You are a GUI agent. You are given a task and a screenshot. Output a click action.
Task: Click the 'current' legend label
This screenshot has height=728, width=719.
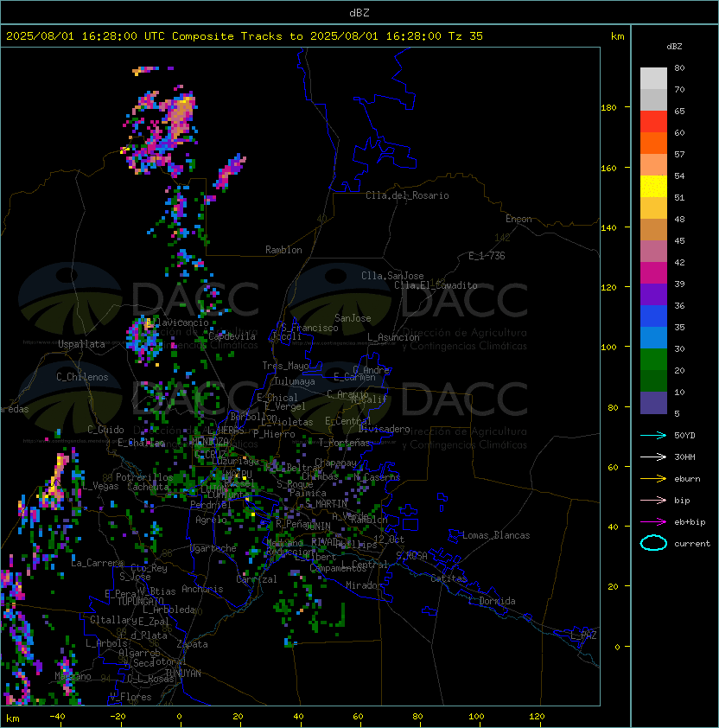[692, 544]
